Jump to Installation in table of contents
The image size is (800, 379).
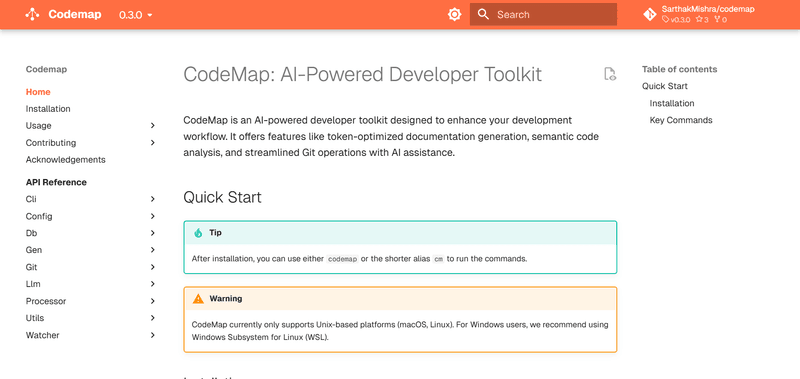click(671, 103)
